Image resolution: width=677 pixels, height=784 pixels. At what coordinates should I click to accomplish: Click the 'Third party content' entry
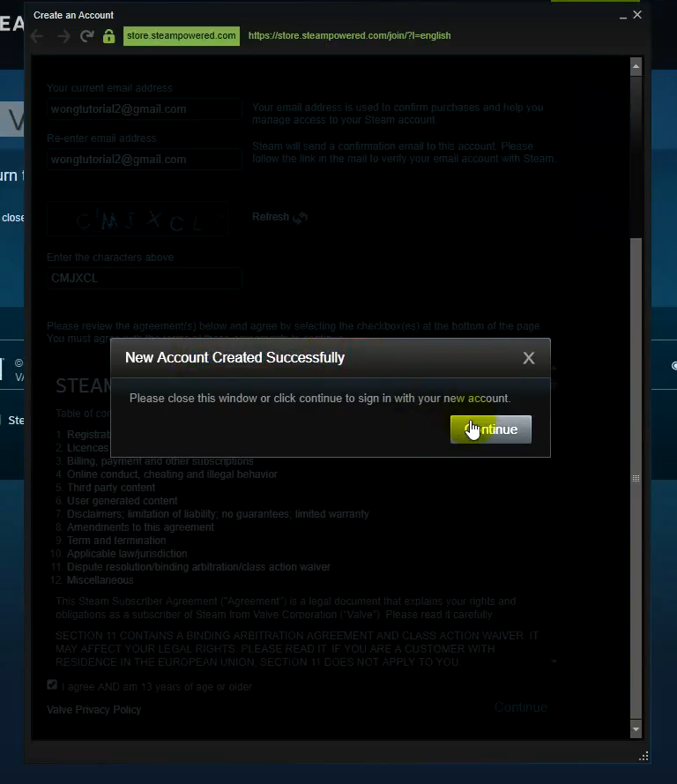point(111,488)
